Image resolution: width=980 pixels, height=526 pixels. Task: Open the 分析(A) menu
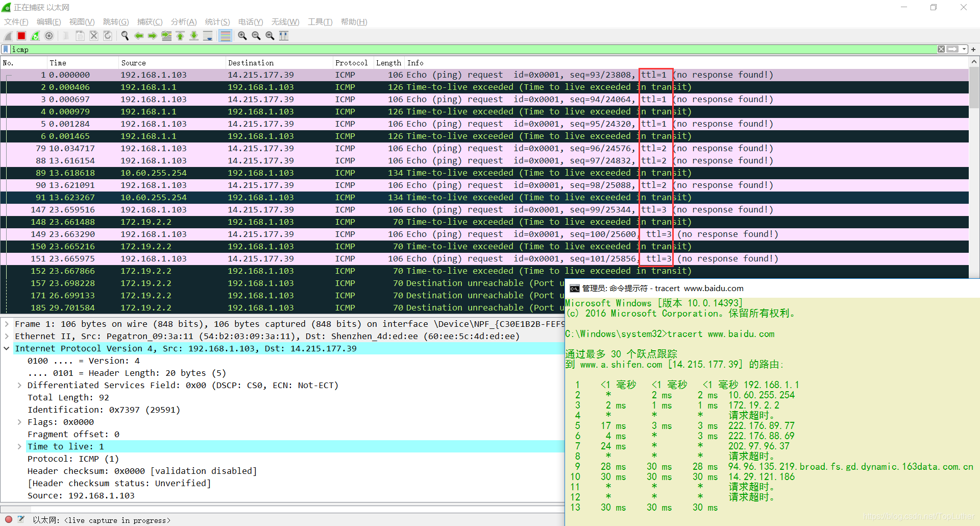(184, 22)
